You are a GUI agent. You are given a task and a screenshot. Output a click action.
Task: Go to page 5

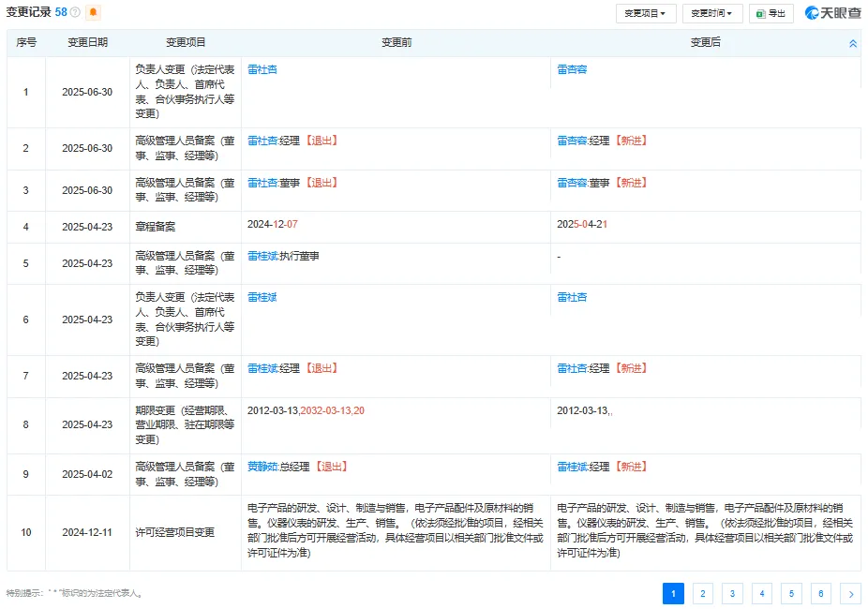791,593
